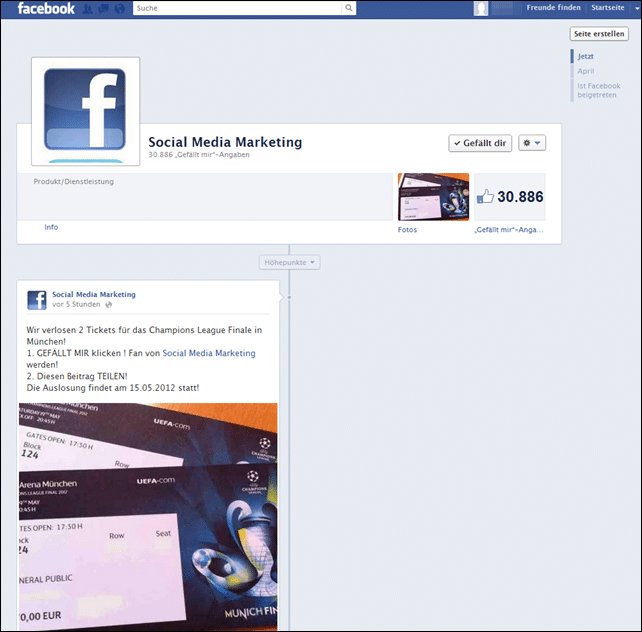This screenshot has height=632, width=642.
Task: Click the facebook logo in header
Action: (46, 8)
